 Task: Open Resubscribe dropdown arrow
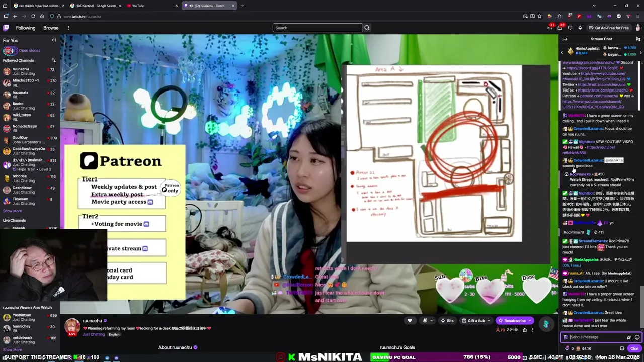pos(530,321)
